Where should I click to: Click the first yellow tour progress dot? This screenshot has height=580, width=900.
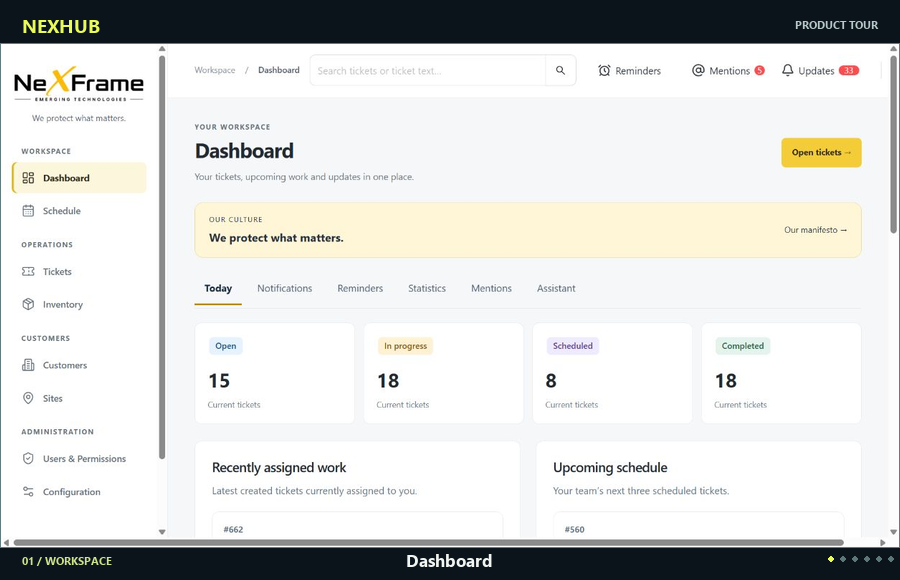[x=831, y=559]
